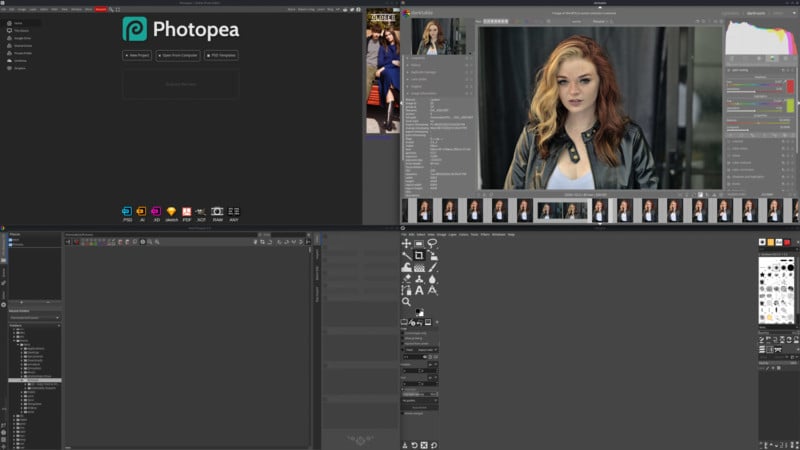Click the fashion ad banner beside Photopea
Image resolution: width=800 pixels, height=450 pixels.
383,71
